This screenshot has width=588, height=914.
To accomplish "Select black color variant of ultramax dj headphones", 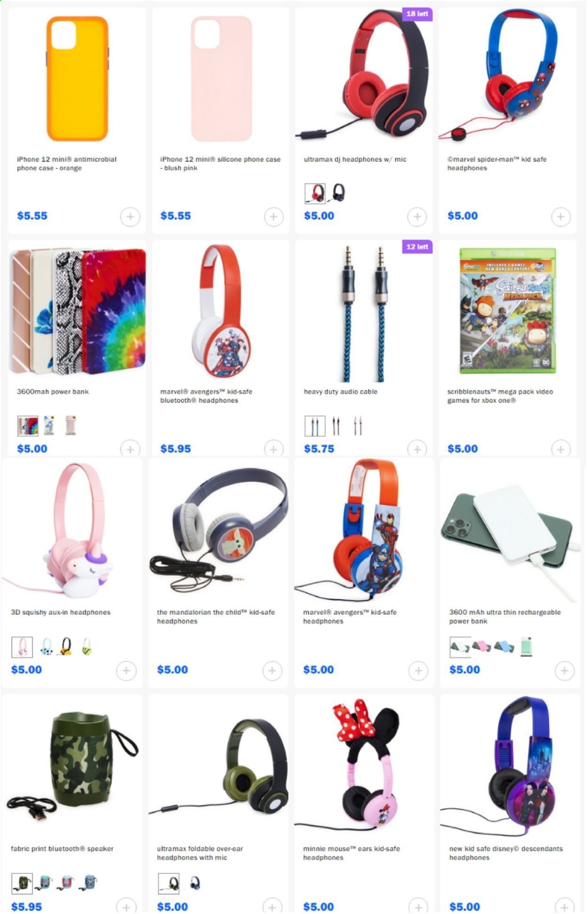I will tap(338, 193).
